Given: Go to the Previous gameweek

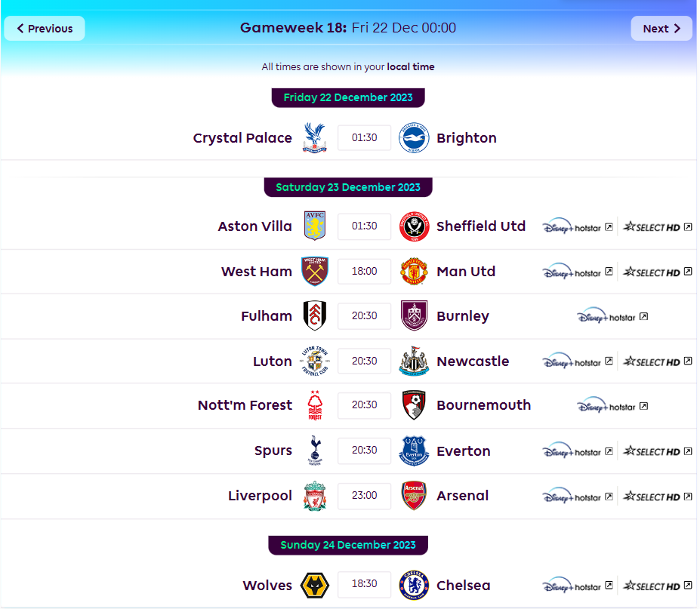Looking at the screenshot, I should tap(45, 29).
